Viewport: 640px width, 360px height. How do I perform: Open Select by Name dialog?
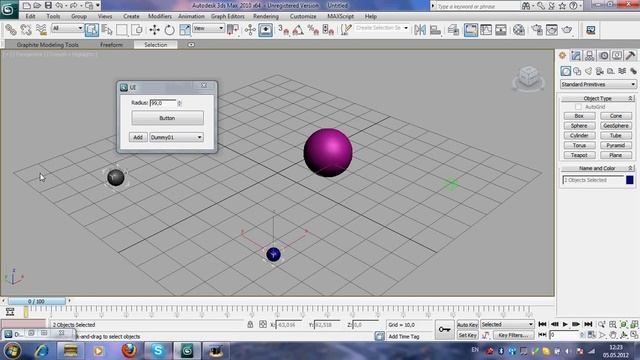(107, 29)
